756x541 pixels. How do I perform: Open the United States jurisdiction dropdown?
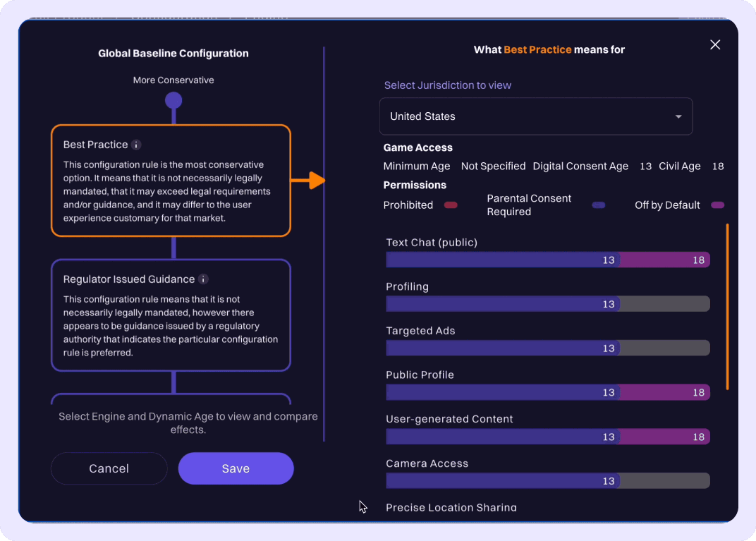[535, 116]
